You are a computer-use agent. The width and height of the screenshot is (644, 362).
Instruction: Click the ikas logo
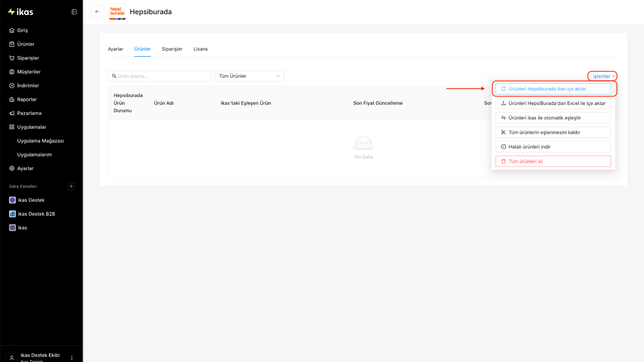coord(20,12)
